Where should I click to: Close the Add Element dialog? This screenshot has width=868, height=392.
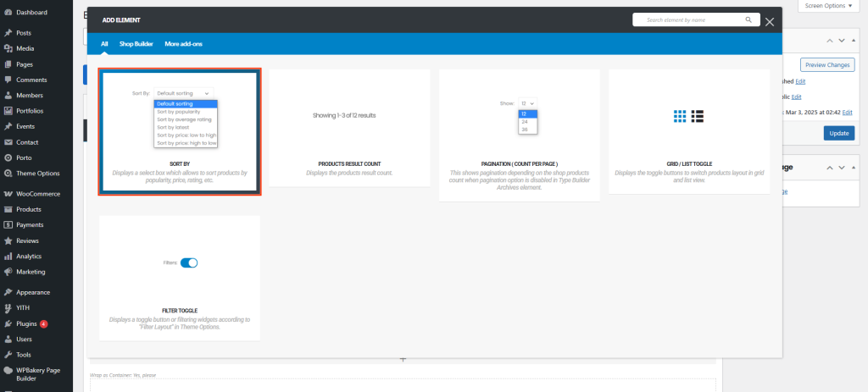[x=769, y=21]
